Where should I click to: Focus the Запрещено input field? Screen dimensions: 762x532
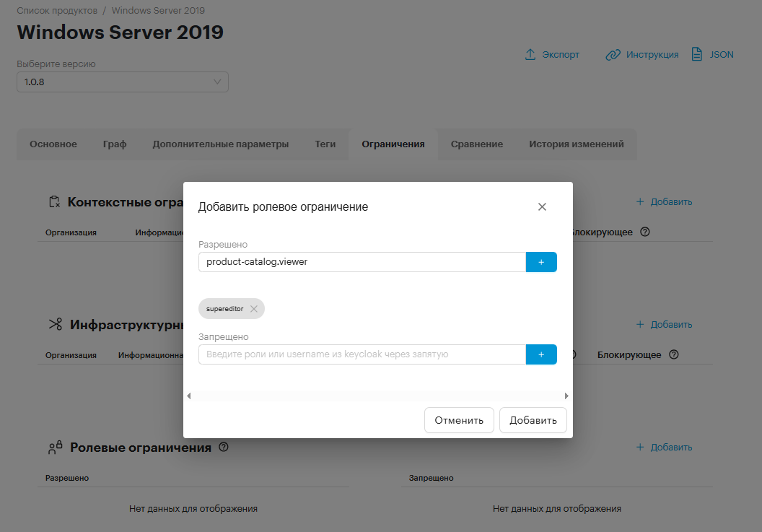[x=362, y=354]
